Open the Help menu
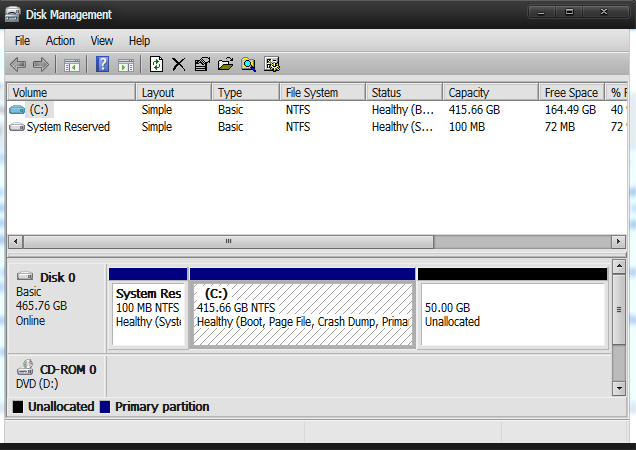636x450 pixels. (139, 41)
